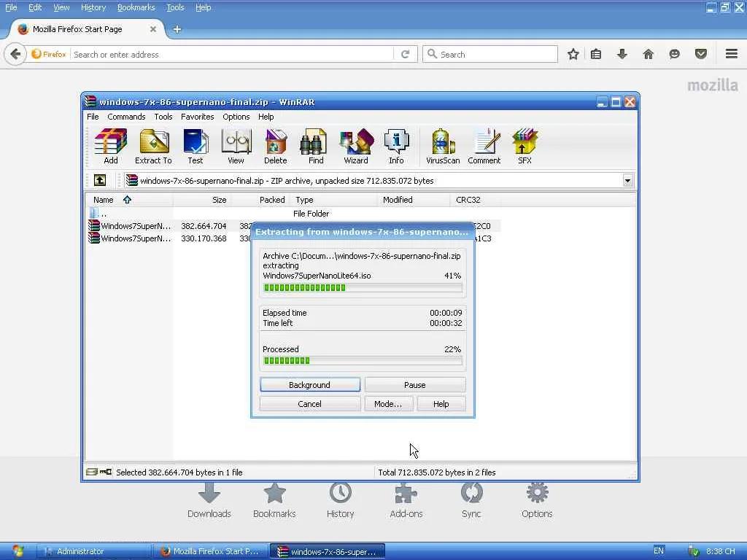
Task: Click the Add icon in WinRAR toolbar
Action: (111, 146)
